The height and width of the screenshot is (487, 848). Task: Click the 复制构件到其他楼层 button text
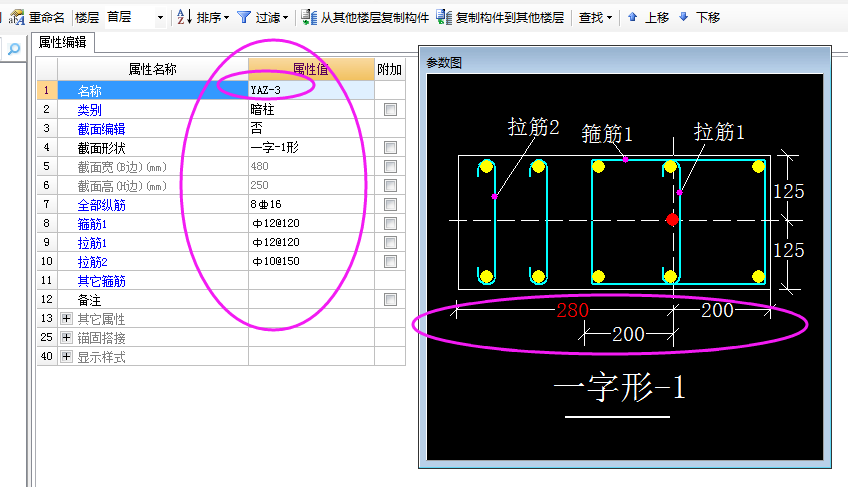coord(510,18)
